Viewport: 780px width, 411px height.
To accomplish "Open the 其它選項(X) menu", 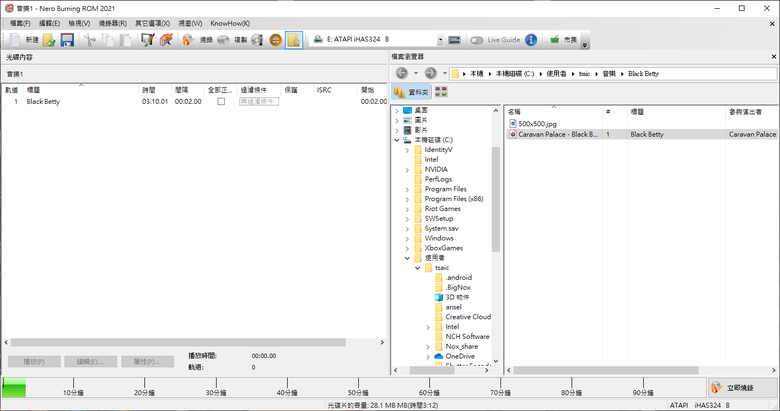I will click(152, 23).
